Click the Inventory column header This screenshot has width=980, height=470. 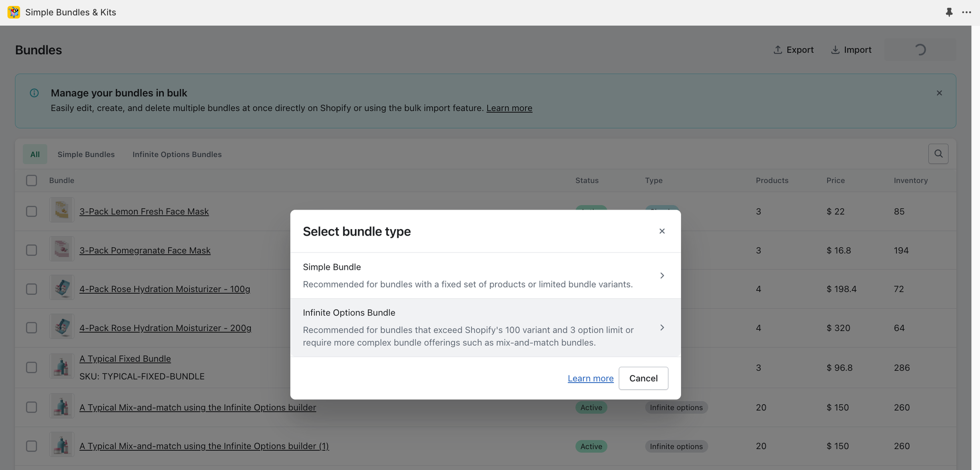click(910, 181)
